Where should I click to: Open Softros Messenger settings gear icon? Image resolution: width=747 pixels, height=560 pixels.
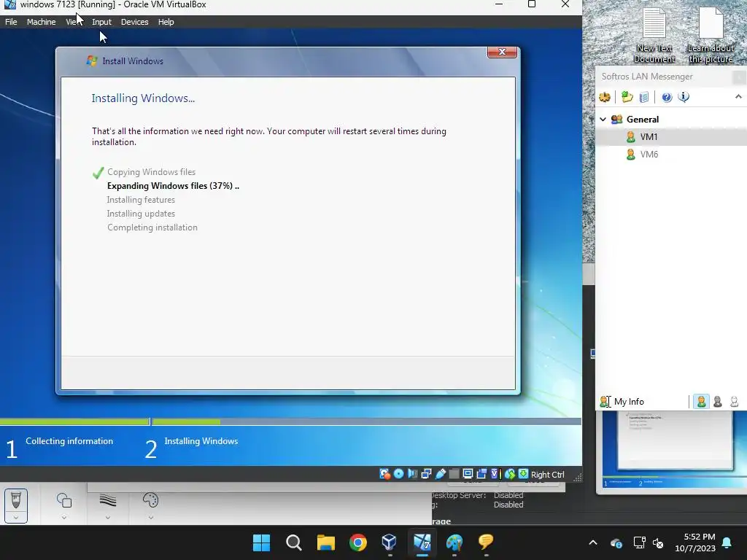(605, 97)
